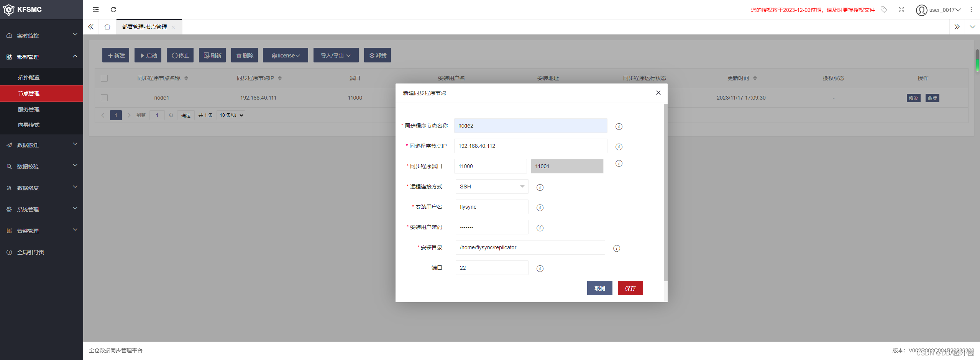Click the page refresh icon in header

[113, 10]
